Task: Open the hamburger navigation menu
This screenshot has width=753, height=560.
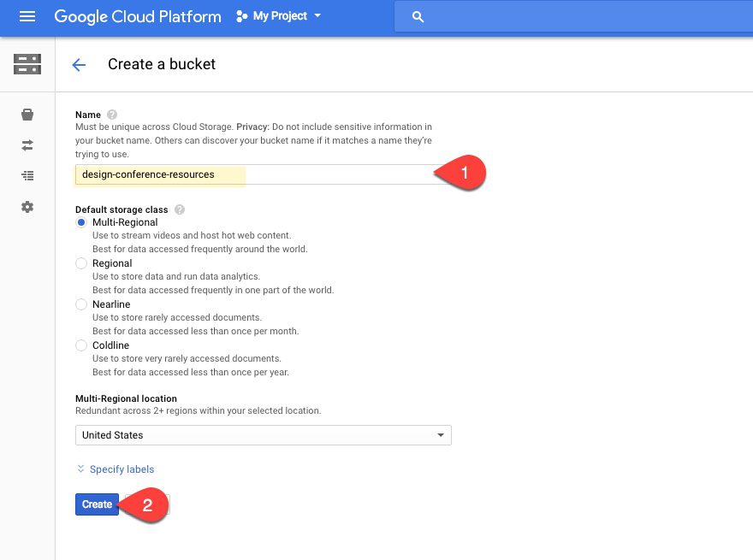Action: (x=27, y=16)
